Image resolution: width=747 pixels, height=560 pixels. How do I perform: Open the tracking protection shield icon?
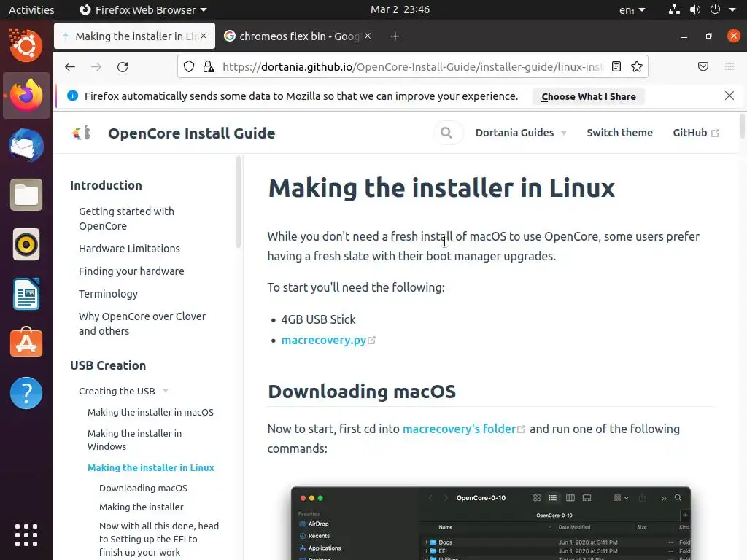[x=189, y=66]
